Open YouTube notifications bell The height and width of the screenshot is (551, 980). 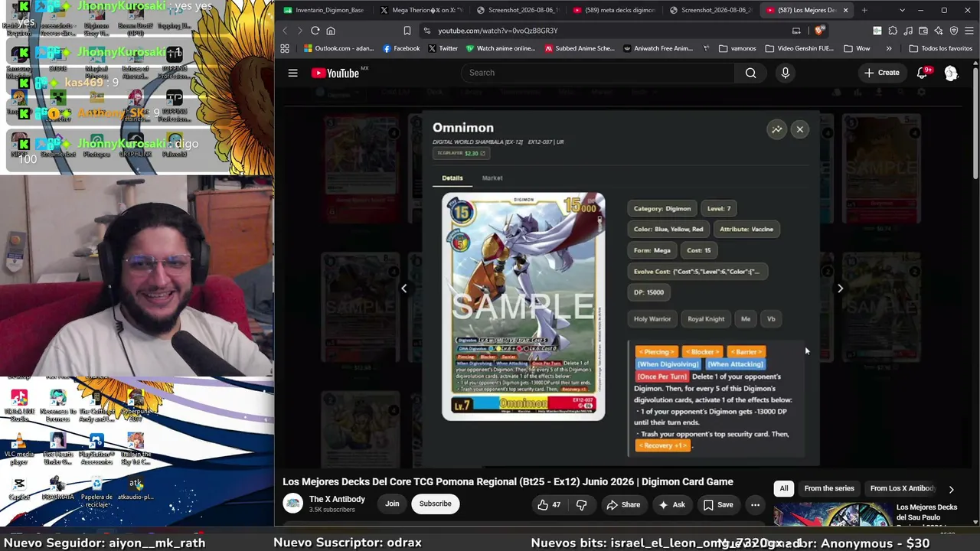pos(922,73)
